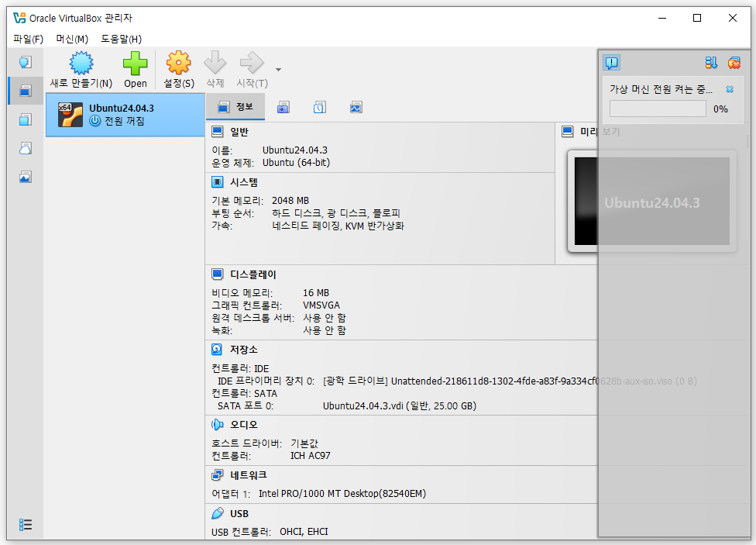This screenshot has height=545, width=756.
Task: Click the green plus Open icon
Action: (x=135, y=64)
